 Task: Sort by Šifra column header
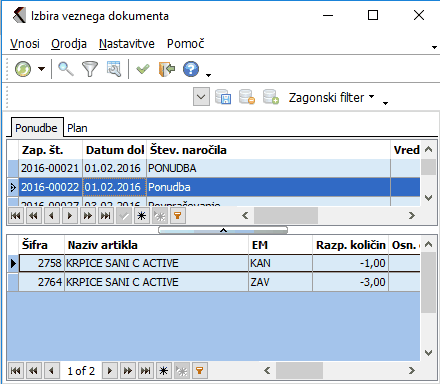[x=41, y=245]
